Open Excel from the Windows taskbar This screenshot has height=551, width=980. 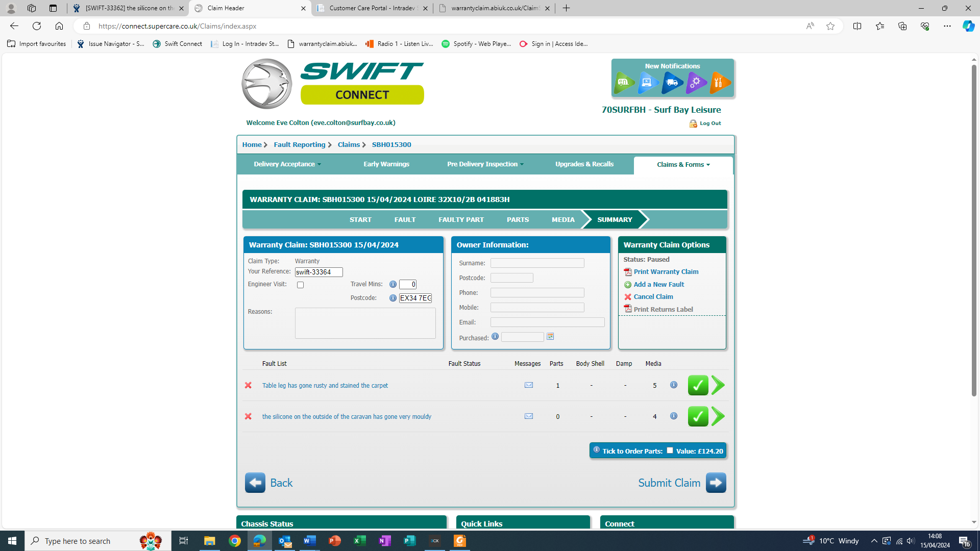click(360, 541)
